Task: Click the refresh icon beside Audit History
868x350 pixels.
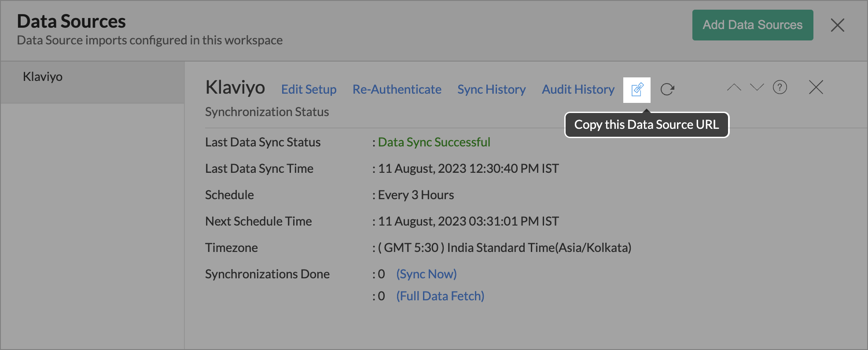Action: click(667, 89)
